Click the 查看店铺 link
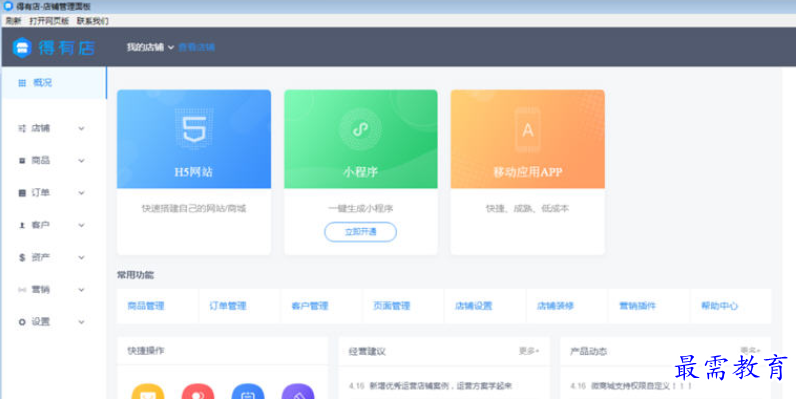Viewport: 796px width, 399px height. [196, 47]
